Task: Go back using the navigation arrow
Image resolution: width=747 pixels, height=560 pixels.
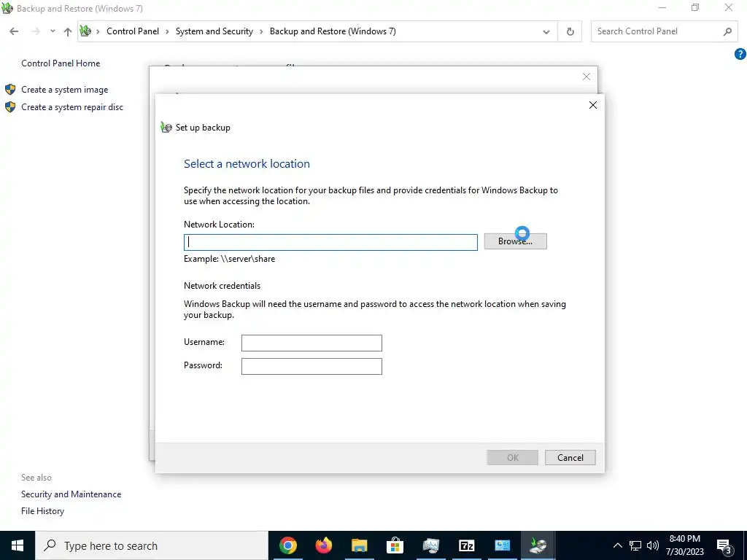Action: pyautogui.click(x=14, y=31)
